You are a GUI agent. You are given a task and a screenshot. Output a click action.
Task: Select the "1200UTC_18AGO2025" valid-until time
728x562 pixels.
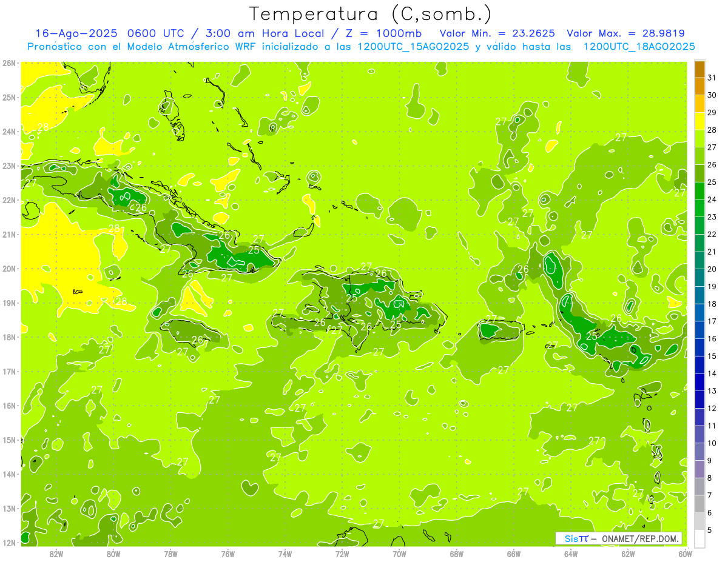(x=639, y=47)
